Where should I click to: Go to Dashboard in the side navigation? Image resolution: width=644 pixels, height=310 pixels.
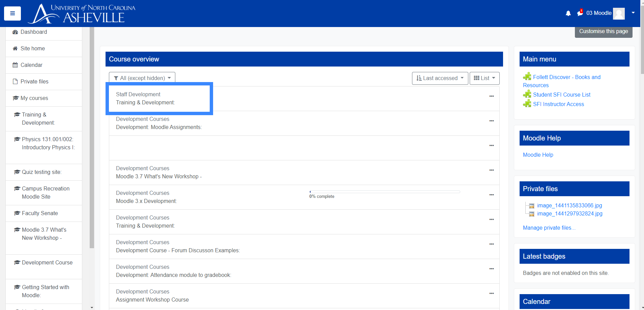[34, 32]
